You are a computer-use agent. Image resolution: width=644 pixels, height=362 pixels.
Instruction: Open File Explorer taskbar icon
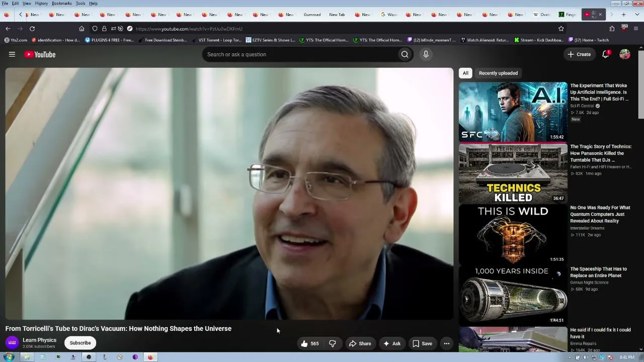click(x=27, y=357)
